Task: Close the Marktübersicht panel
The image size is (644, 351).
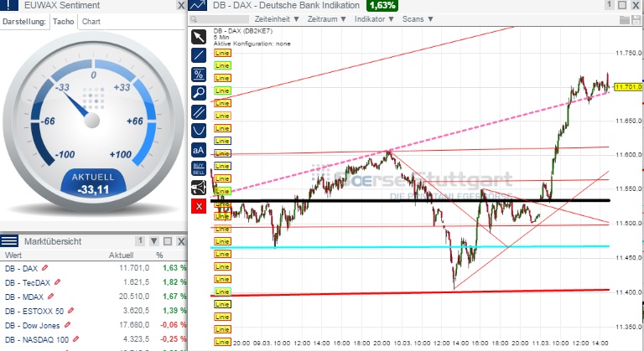Action: [x=181, y=241]
